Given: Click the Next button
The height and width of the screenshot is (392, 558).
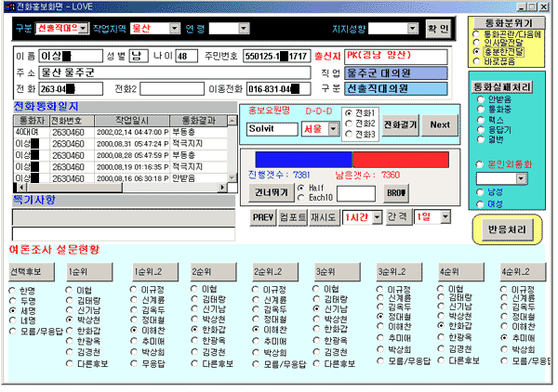Looking at the screenshot, I should (441, 124).
